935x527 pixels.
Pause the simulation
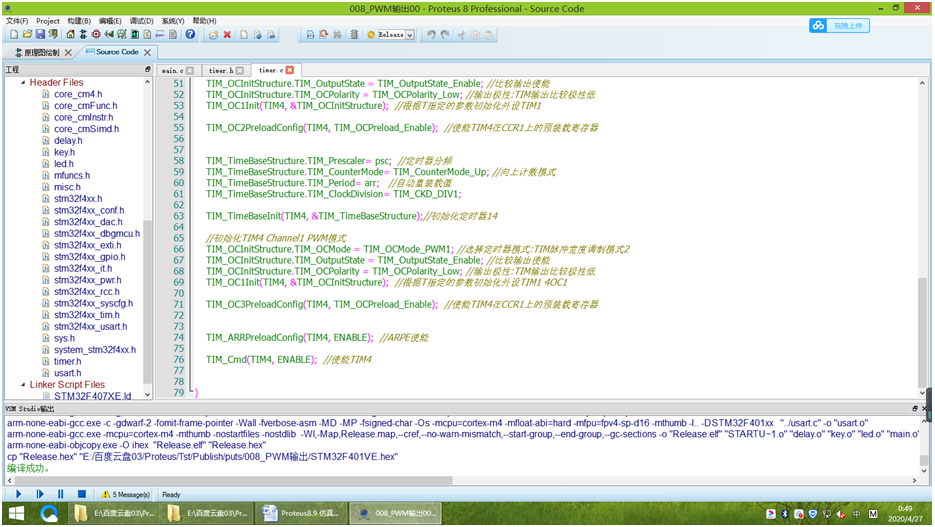click(60, 494)
